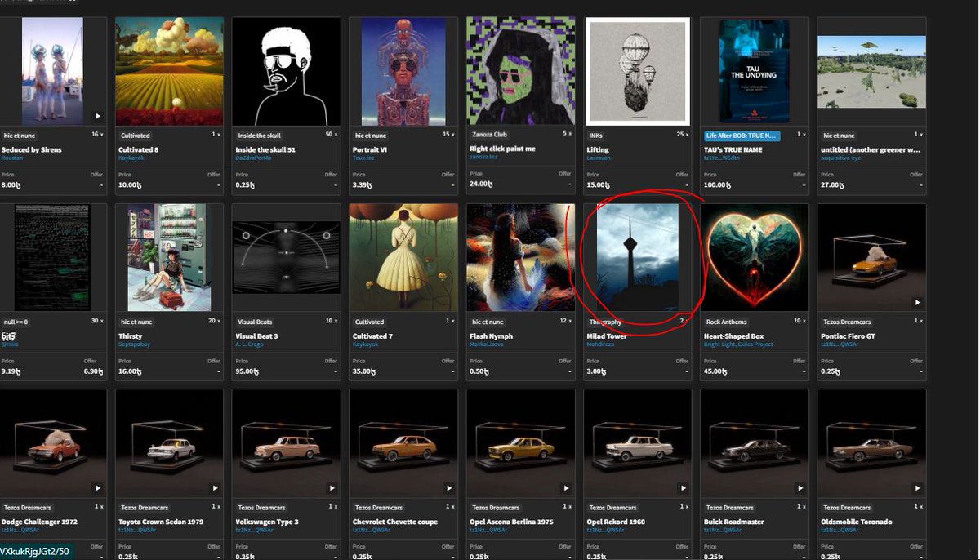Play the Volkswagen Type 3 video
The image size is (980, 560).
click(x=332, y=488)
